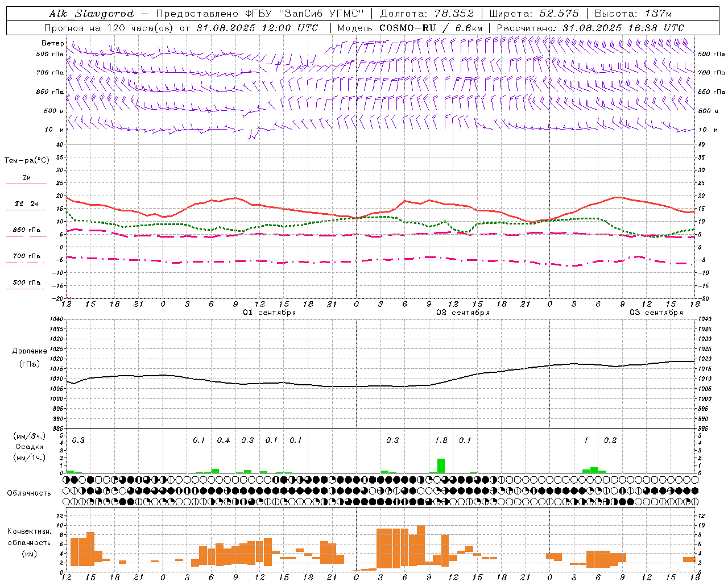Click the text 'Предоставлено ФГБУ "ЗапСиб УГМС"'
Viewport: 728px width, 582px height.
(259, 14)
